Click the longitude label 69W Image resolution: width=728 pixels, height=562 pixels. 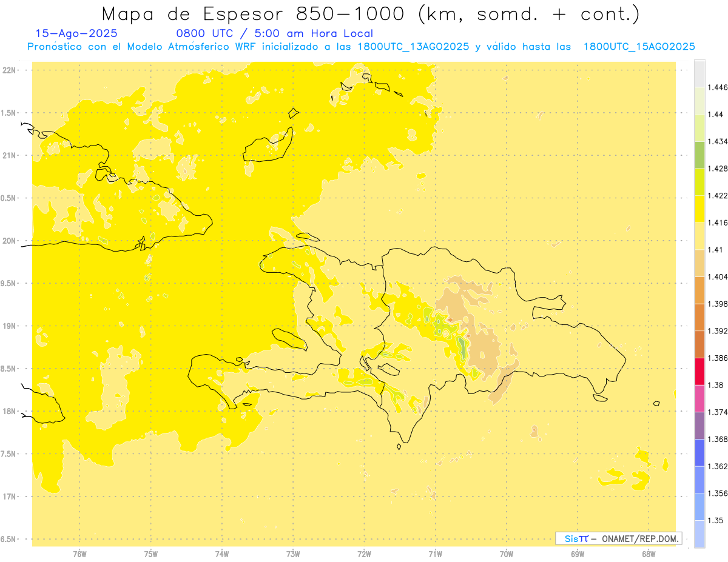pyautogui.click(x=578, y=554)
